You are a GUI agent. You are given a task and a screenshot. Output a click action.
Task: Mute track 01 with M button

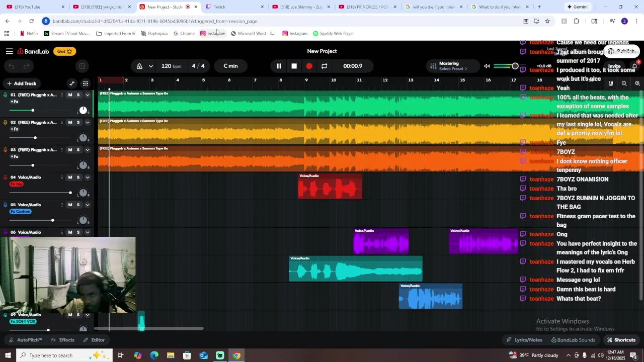(70, 95)
